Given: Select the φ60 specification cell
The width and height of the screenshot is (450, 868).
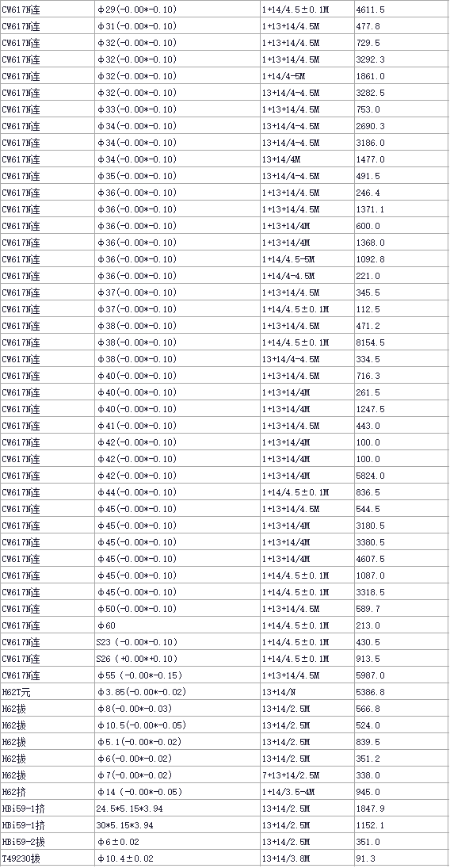Looking at the screenshot, I should (x=177, y=625).
